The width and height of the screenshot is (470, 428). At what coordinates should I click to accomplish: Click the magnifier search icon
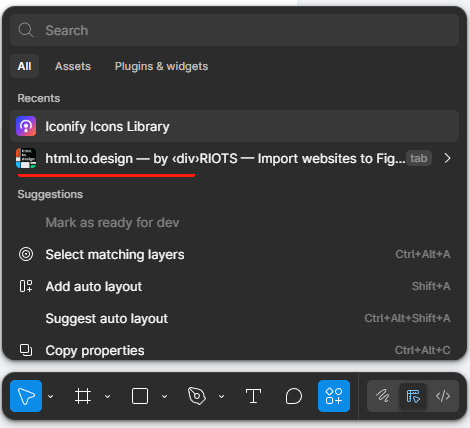click(x=26, y=30)
